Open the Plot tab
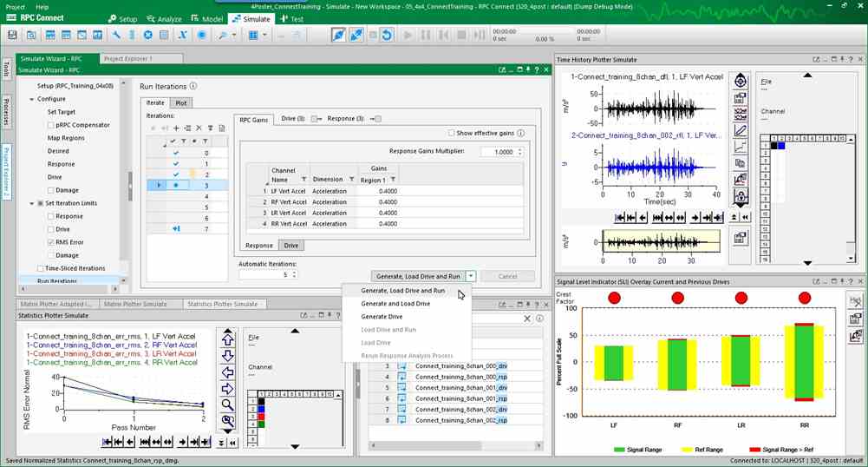The image size is (868, 467). [x=180, y=102]
